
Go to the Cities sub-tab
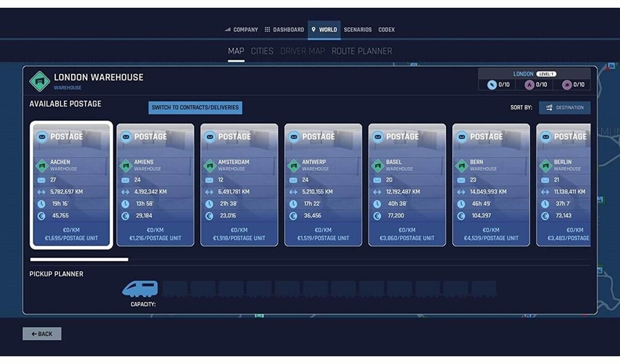(262, 51)
